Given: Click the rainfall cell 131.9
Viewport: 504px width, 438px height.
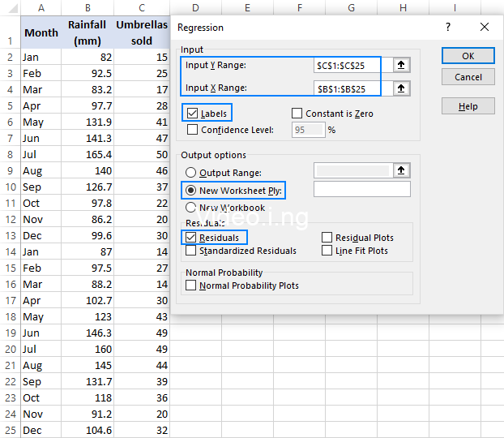Looking at the screenshot, I should click(x=88, y=122).
